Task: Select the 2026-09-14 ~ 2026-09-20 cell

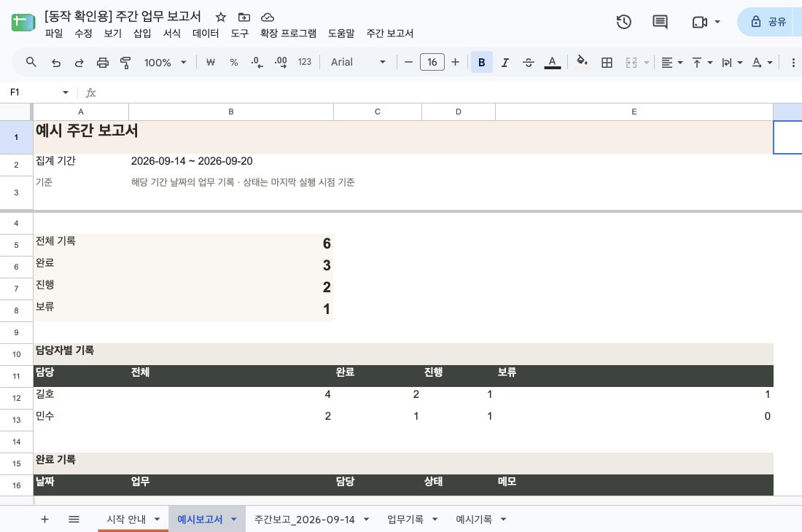Action: click(231, 165)
